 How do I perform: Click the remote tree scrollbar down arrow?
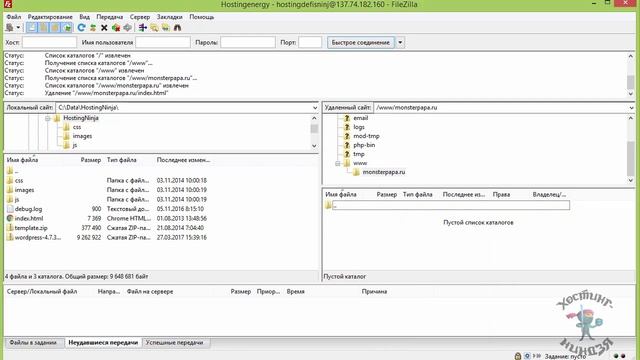[631, 180]
